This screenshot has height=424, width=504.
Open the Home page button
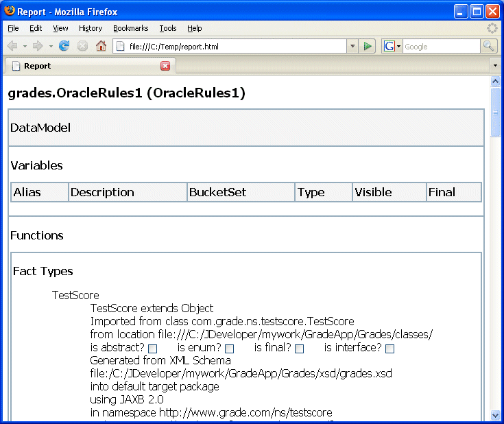coord(101,46)
